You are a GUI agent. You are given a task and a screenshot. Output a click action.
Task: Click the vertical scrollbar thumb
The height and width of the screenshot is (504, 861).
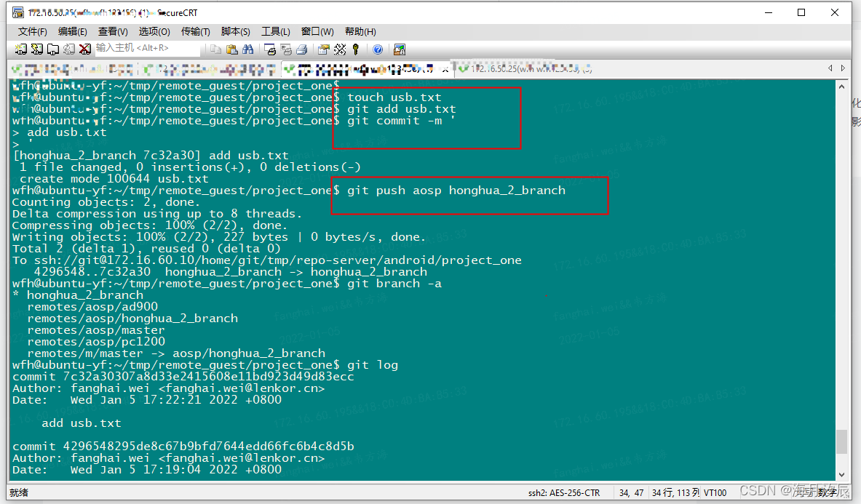click(x=842, y=441)
